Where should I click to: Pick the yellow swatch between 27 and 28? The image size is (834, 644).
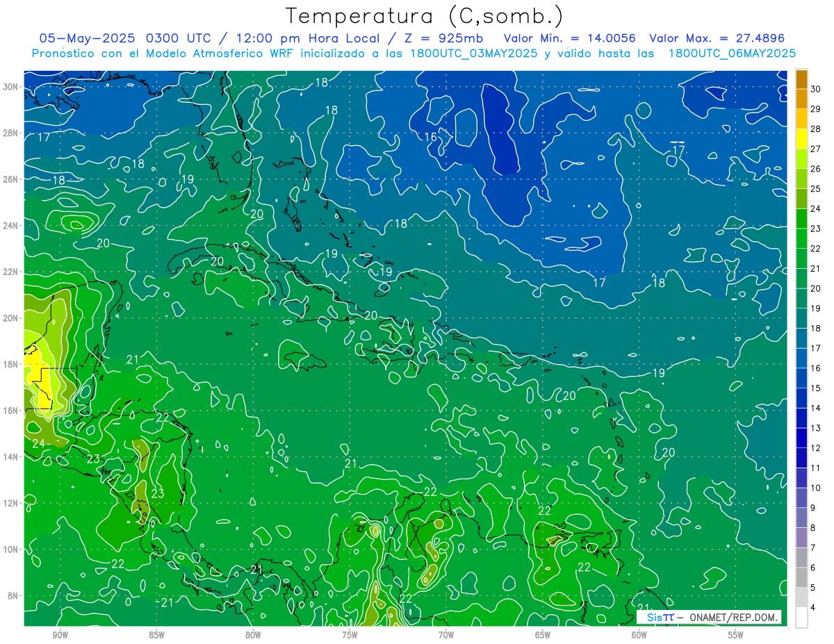(x=801, y=139)
